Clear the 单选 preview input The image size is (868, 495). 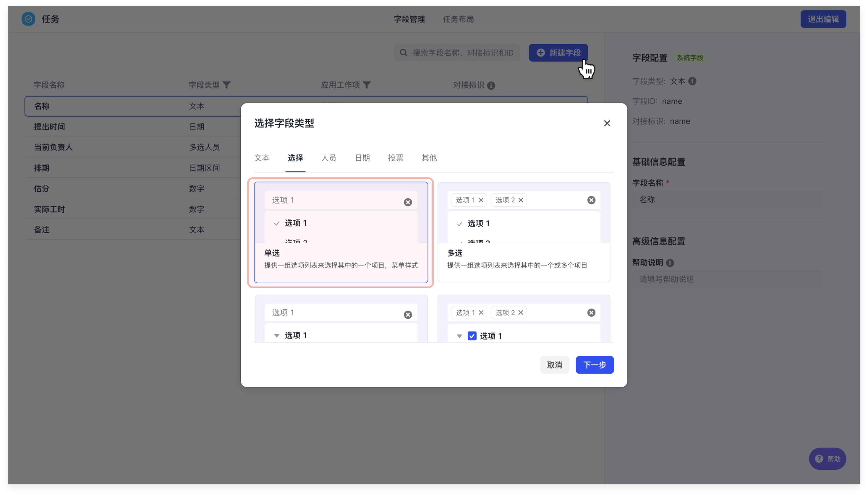coord(408,202)
